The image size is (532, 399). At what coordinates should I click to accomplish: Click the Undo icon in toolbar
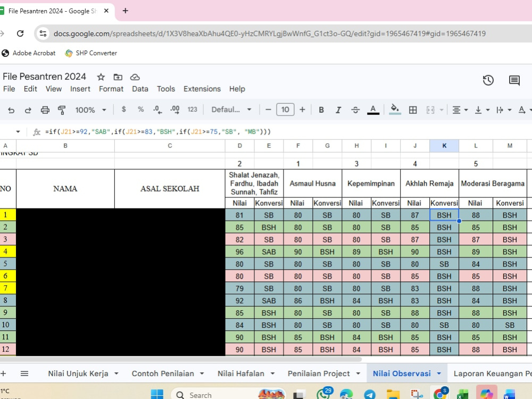(x=11, y=110)
